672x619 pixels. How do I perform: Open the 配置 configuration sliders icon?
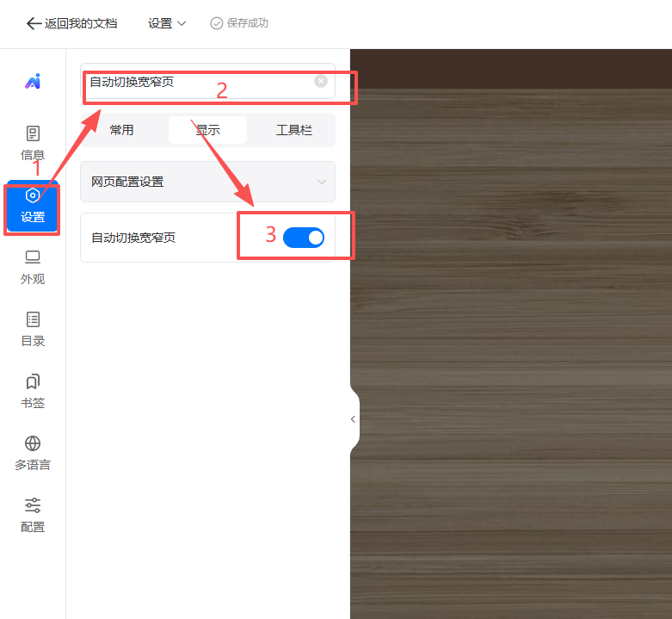pos(33,515)
